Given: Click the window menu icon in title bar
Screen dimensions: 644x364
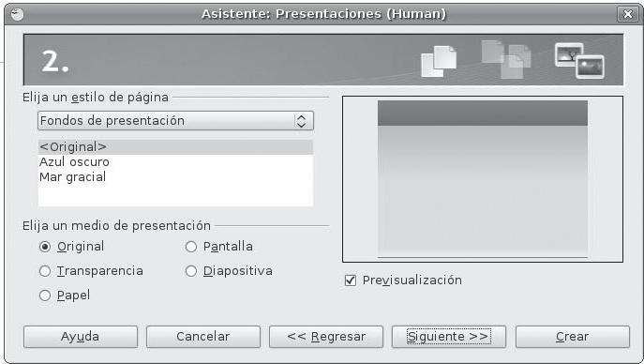Looking at the screenshot, I should (17, 14).
